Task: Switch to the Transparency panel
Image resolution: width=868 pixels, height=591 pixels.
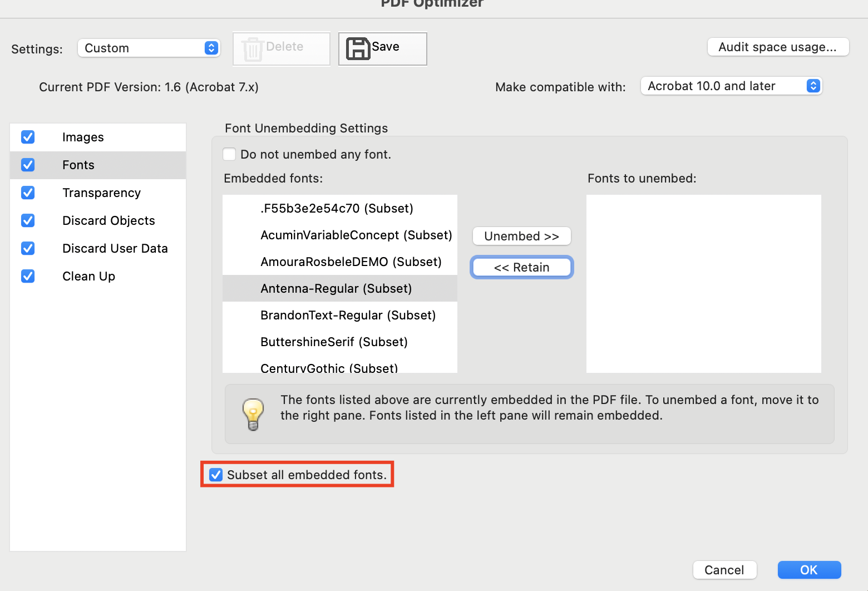Action: click(101, 193)
